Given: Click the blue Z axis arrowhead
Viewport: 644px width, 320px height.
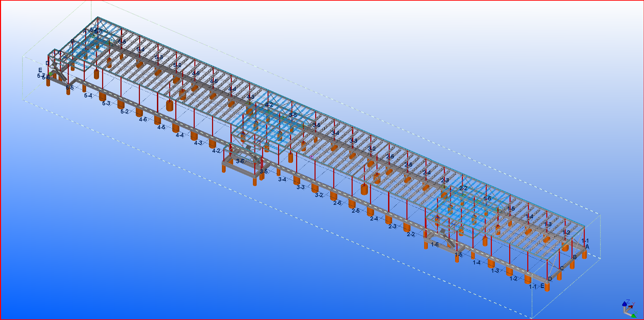Looking at the screenshot, I should pos(625,304).
